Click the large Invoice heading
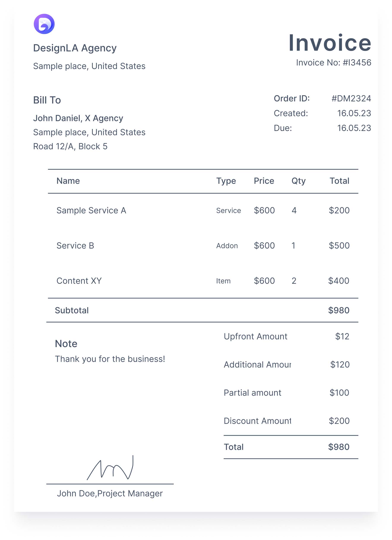 329,43
